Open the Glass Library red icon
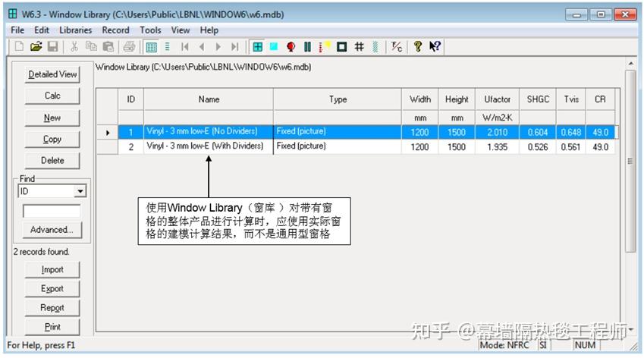This screenshot has height=358, width=644. (291, 46)
